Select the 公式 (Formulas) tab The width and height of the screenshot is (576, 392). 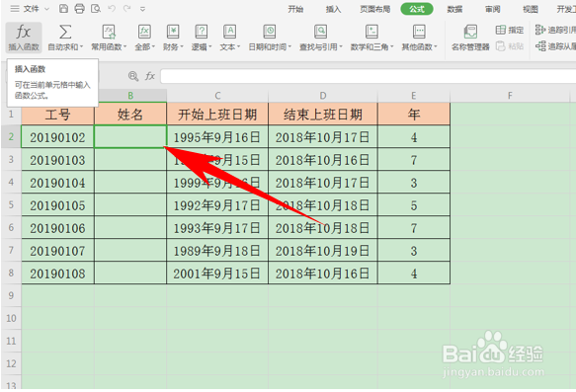click(417, 9)
